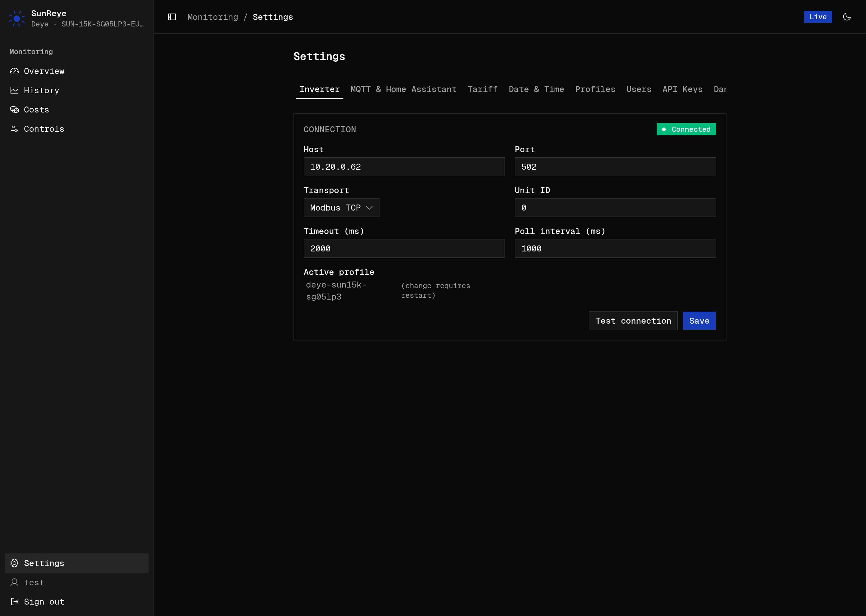
Task: Click the Host input field
Action: pos(404,167)
